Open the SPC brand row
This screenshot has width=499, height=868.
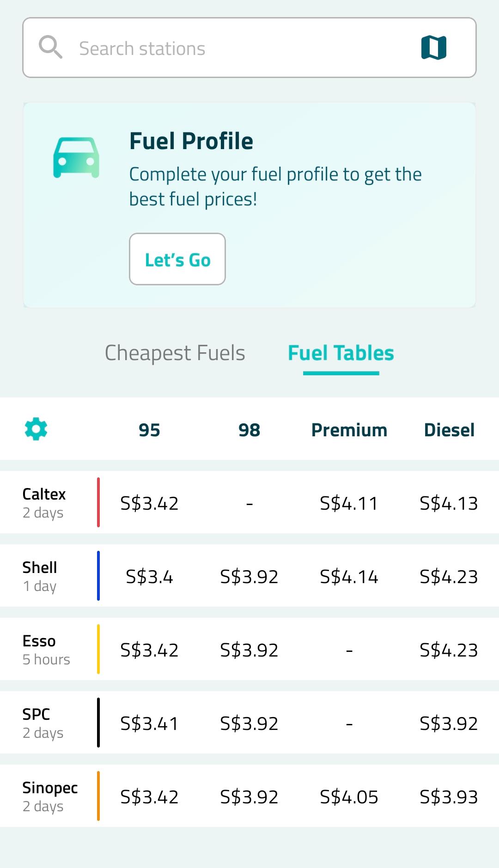[x=249, y=723]
